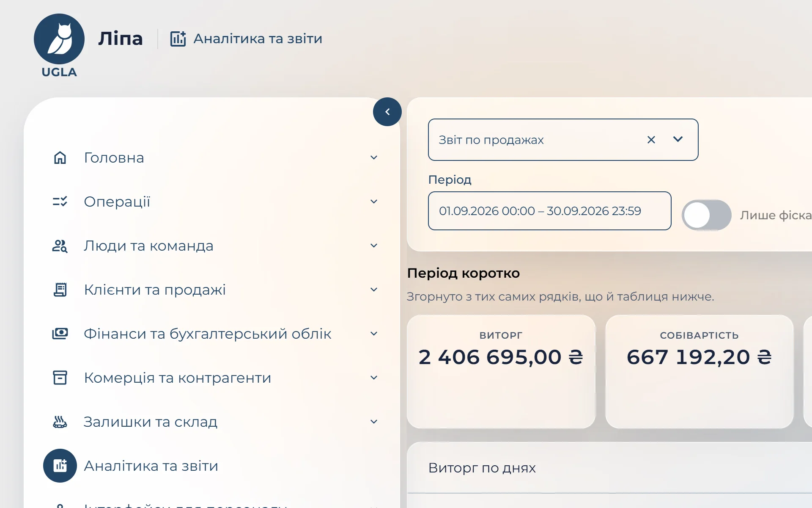Screen dimensions: 812x508
Task: Expand the Комерція та контрагенти chevron
Action: [x=374, y=378]
